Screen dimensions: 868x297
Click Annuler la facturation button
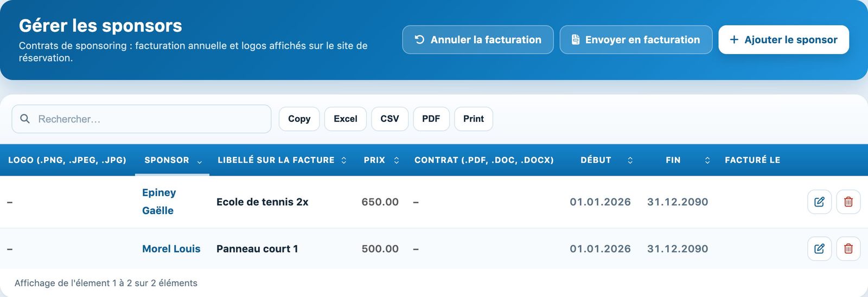478,40
